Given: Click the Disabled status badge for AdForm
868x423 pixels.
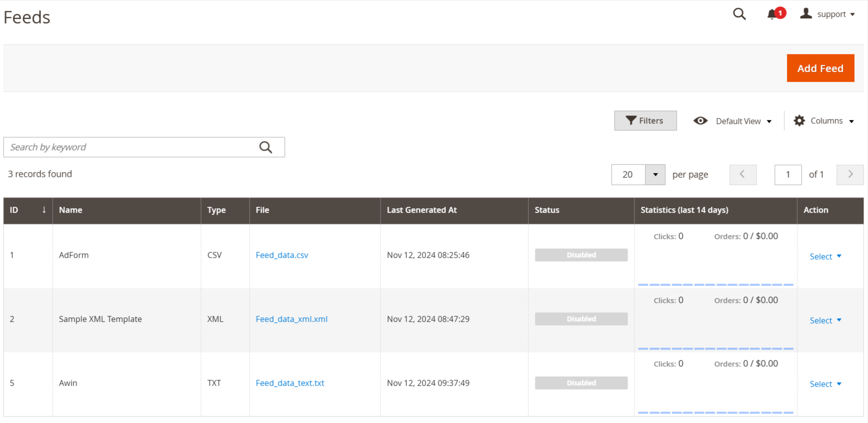Looking at the screenshot, I should 581,255.
